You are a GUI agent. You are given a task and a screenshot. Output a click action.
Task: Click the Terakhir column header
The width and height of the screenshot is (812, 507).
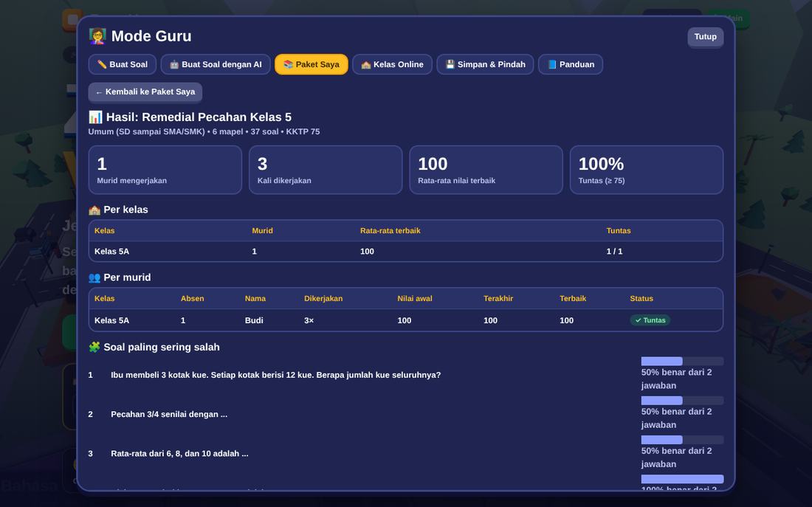coord(498,299)
